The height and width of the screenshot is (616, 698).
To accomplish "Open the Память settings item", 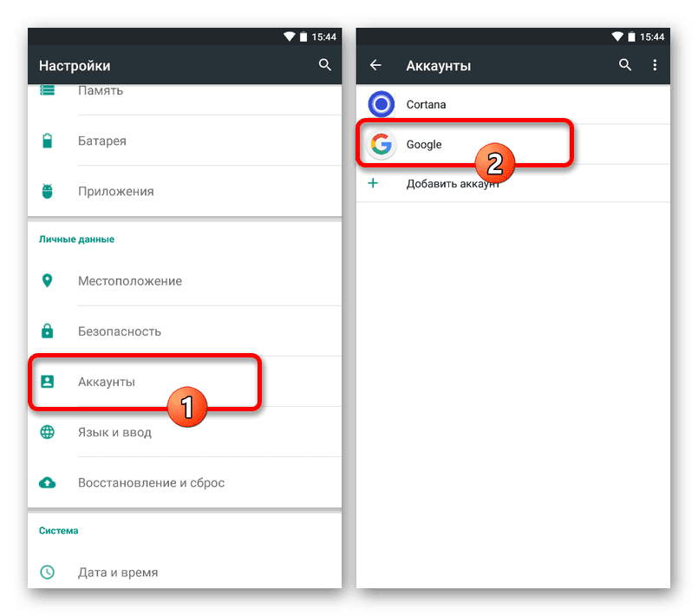I will click(x=185, y=95).
